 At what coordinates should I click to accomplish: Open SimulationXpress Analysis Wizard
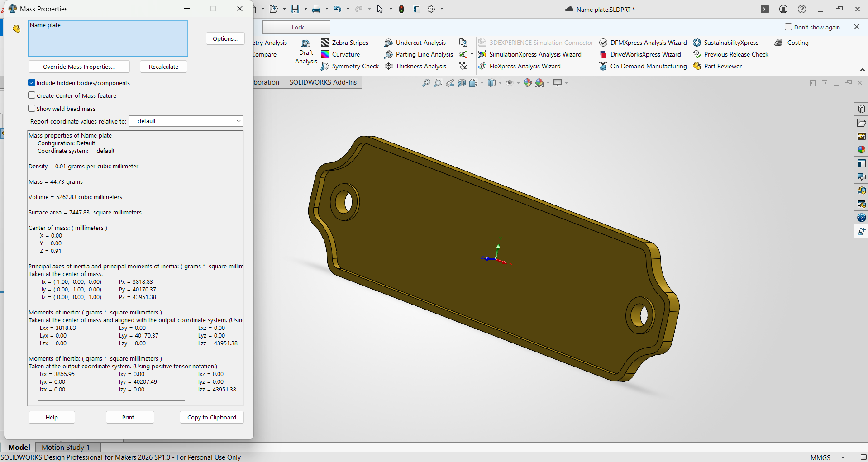tap(530, 54)
